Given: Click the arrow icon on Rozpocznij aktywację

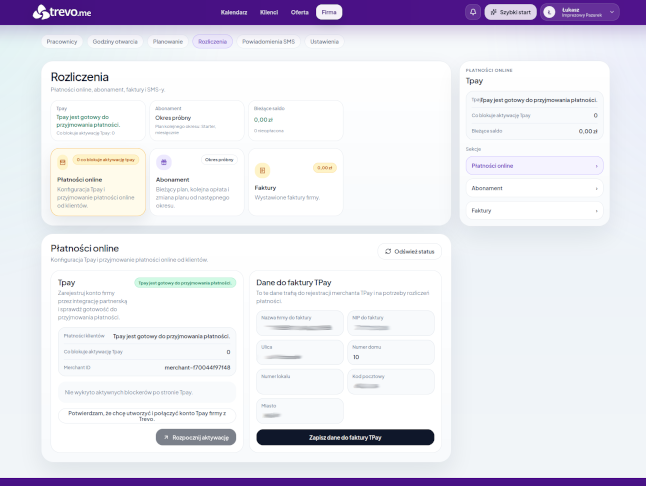Looking at the screenshot, I should (166, 437).
